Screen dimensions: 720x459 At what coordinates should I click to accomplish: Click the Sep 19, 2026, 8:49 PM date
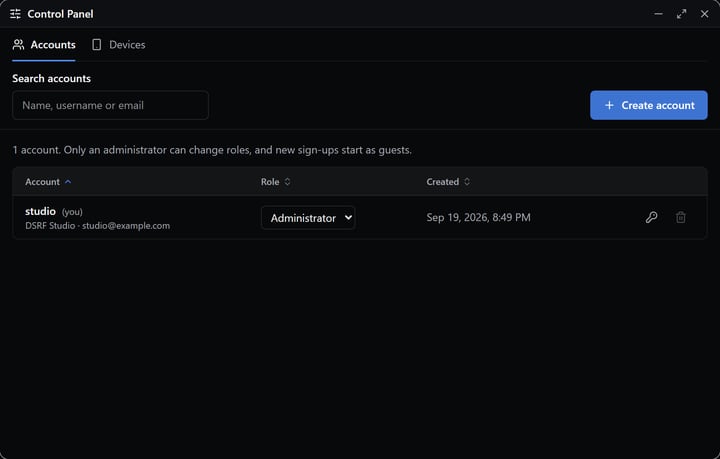[x=478, y=217]
